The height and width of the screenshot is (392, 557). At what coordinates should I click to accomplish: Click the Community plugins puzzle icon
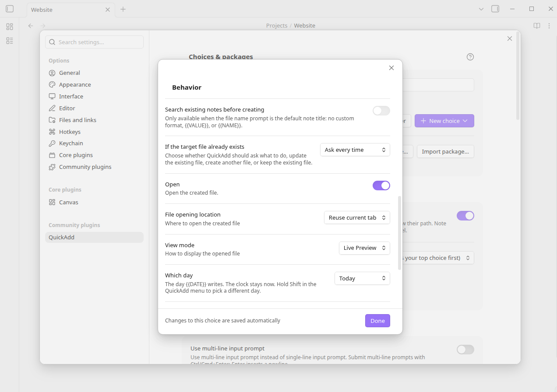(x=52, y=167)
